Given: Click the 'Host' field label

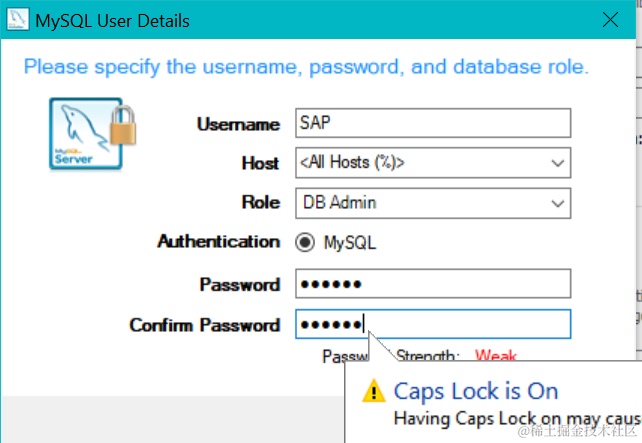Looking at the screenshot, I should 260,163.
